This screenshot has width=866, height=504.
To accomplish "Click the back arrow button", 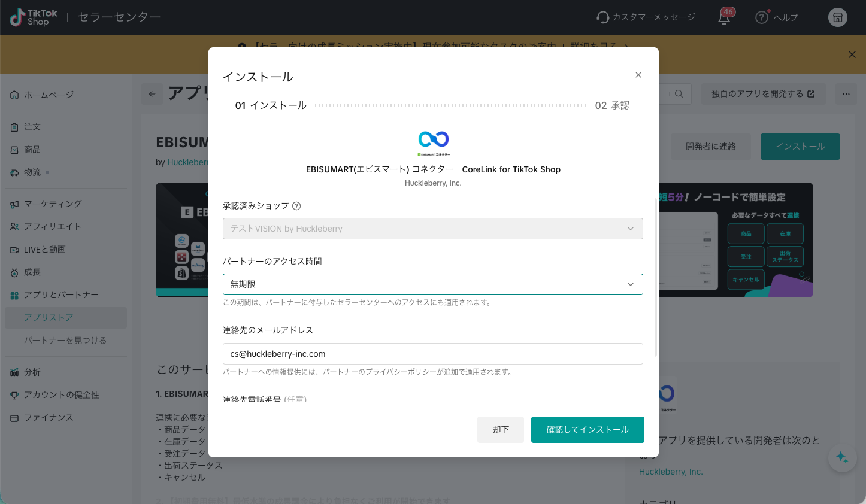I will [152, 93].
